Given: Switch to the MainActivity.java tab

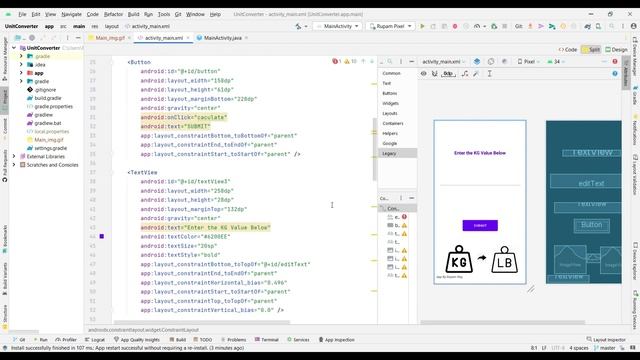Looking at the screenshot, I should [x=222, y=38].
